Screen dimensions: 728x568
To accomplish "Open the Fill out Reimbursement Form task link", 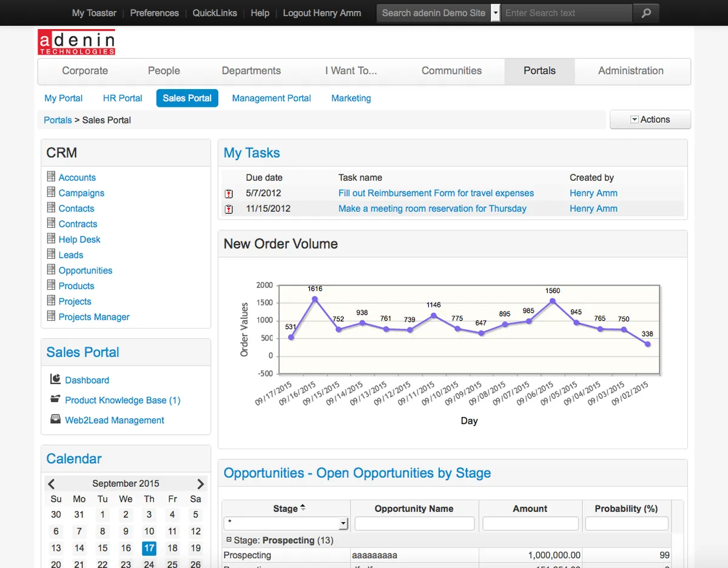I will click(x=436, y=193).
